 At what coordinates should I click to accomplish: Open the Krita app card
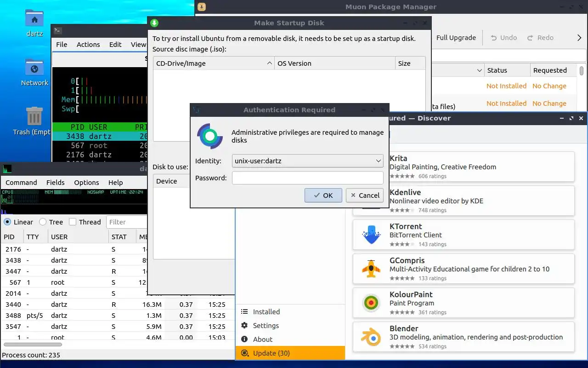click(x=464, y=167)
